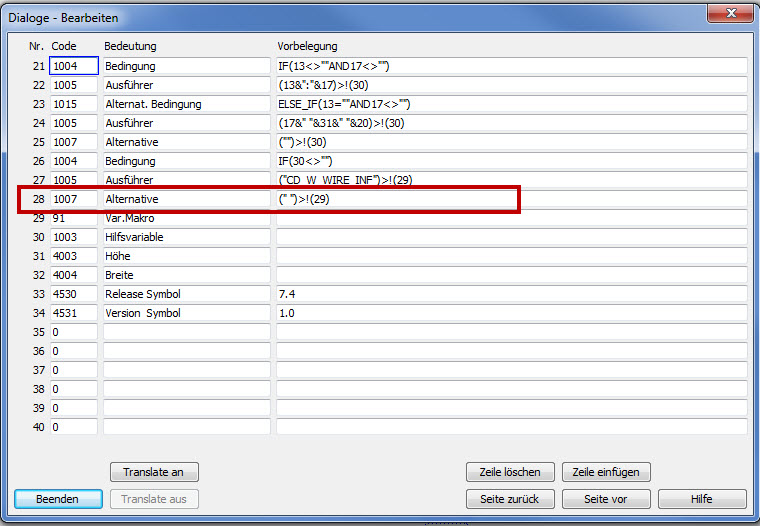The width and height of the screenshot is (760, 526).
Task: Click the Vorbelegung column header
Action: 307,46
